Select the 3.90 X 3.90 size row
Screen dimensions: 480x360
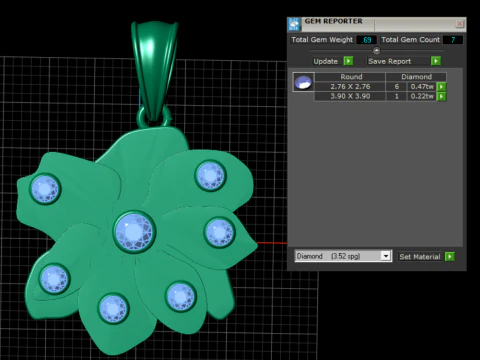coord(350,96)
